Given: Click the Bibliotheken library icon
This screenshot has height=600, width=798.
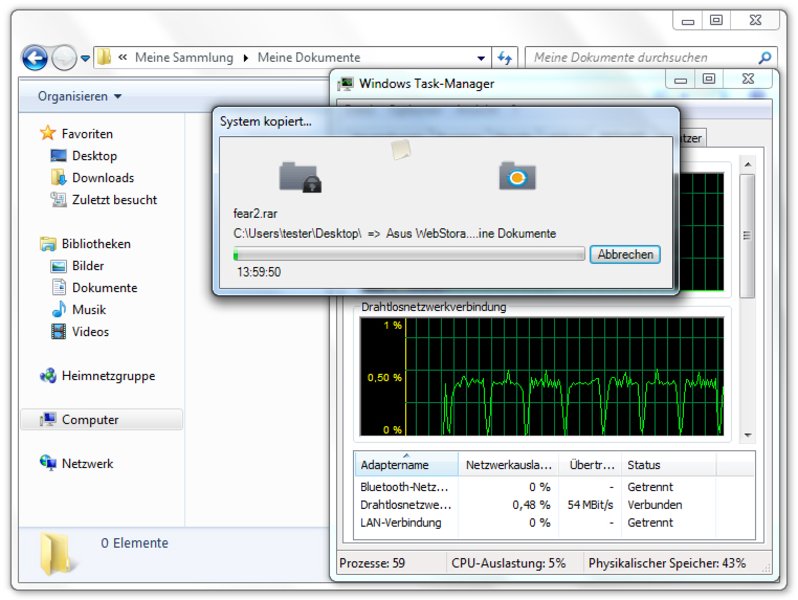Looking at the screenshot, I should click(48, 244).
